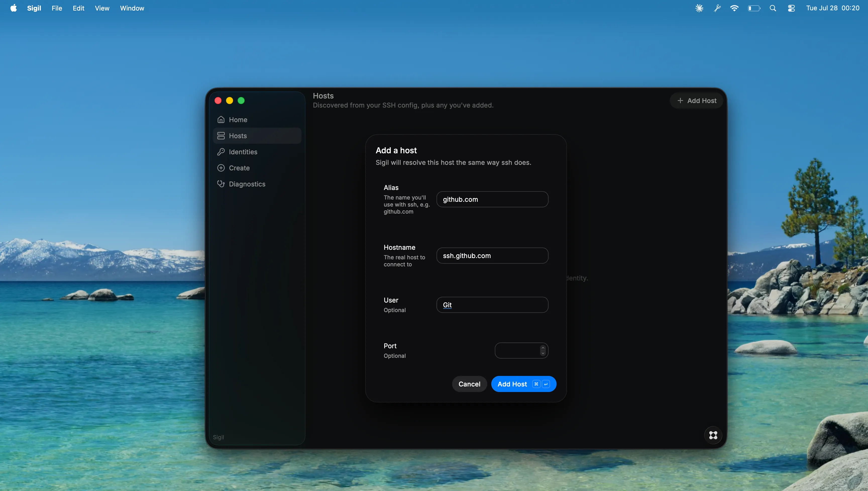Open Spotlight search
868x491 pixels.
pyautogui.click(x=773, y=8)
